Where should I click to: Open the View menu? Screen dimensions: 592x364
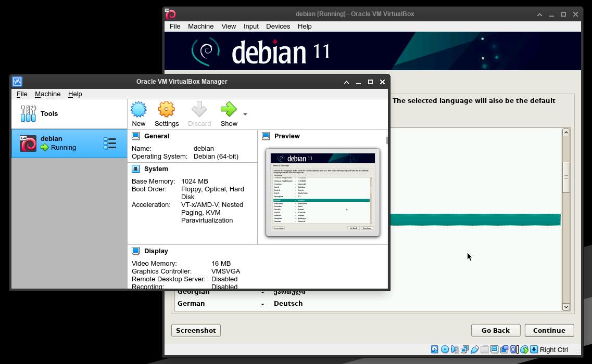tap(229, 27)
